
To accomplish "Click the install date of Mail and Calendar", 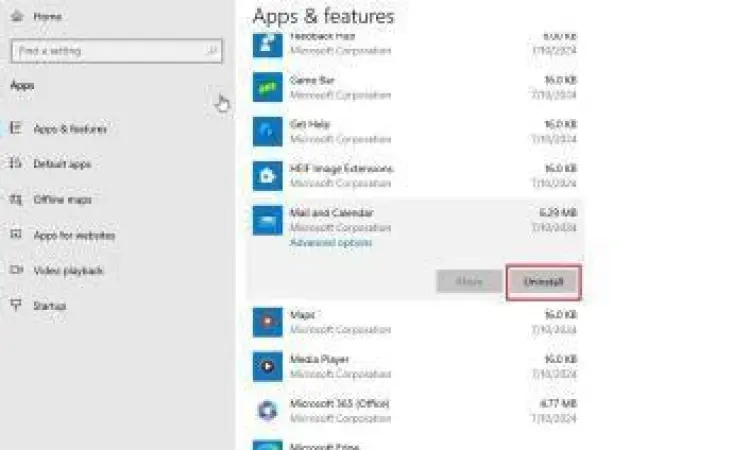I will coord(554,228).
